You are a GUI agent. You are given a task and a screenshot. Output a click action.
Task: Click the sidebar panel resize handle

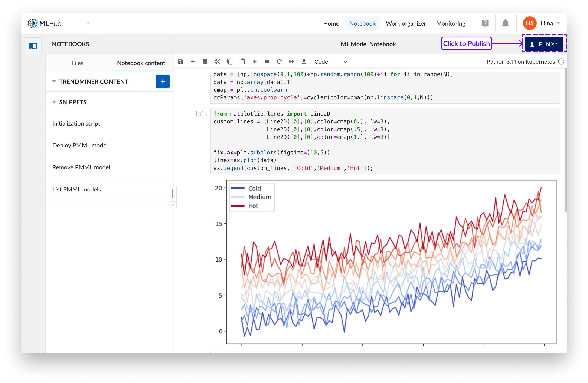click(173, 193)
